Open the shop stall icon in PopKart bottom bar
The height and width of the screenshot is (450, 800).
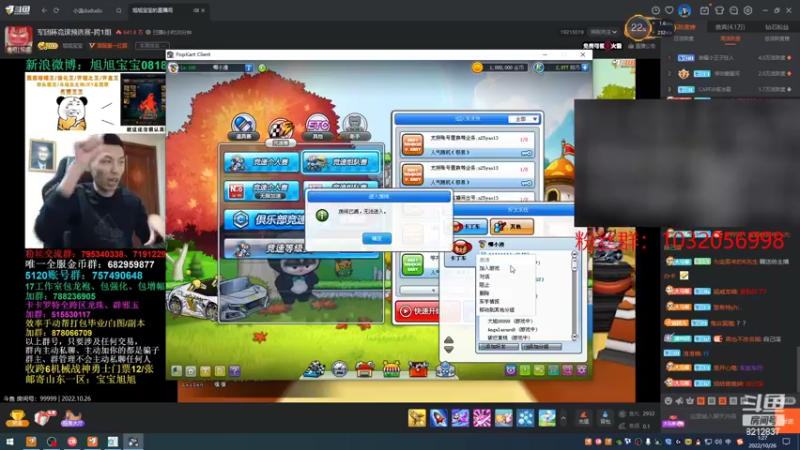point(391,369)
